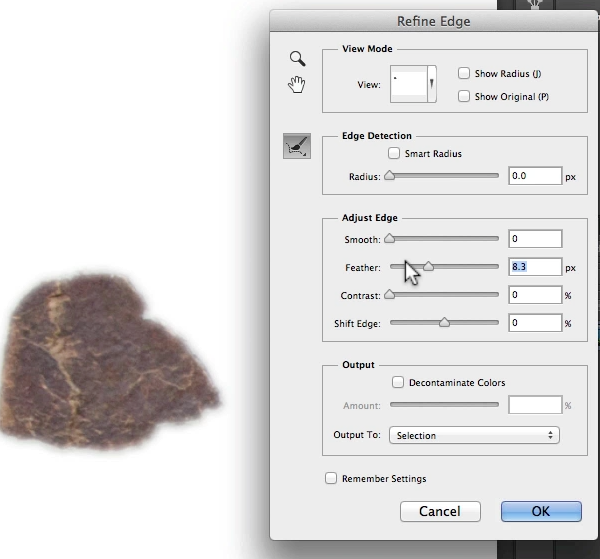Click the Radius value input field
The width and height of the screenshot is (600, 559).
coord(534,176)
